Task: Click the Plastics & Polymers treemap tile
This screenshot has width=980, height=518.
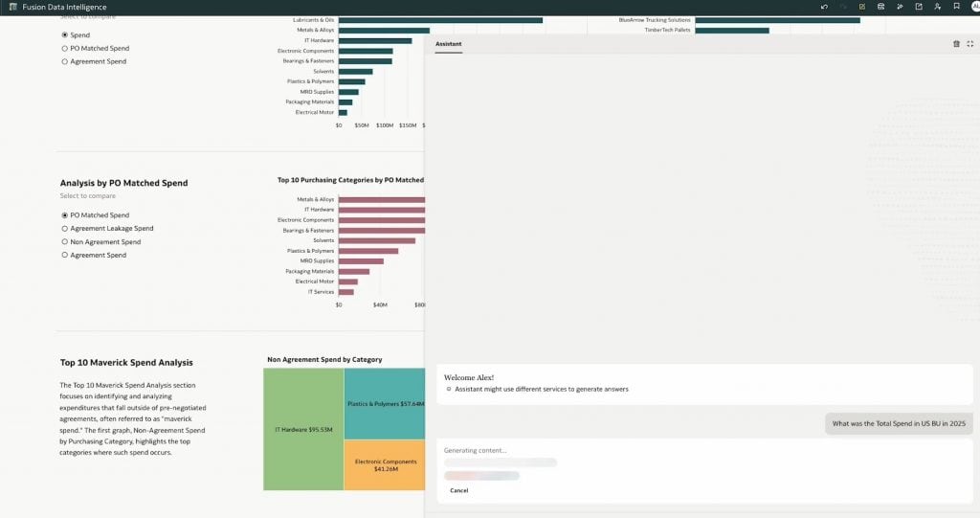Action: tap(385, 403)
